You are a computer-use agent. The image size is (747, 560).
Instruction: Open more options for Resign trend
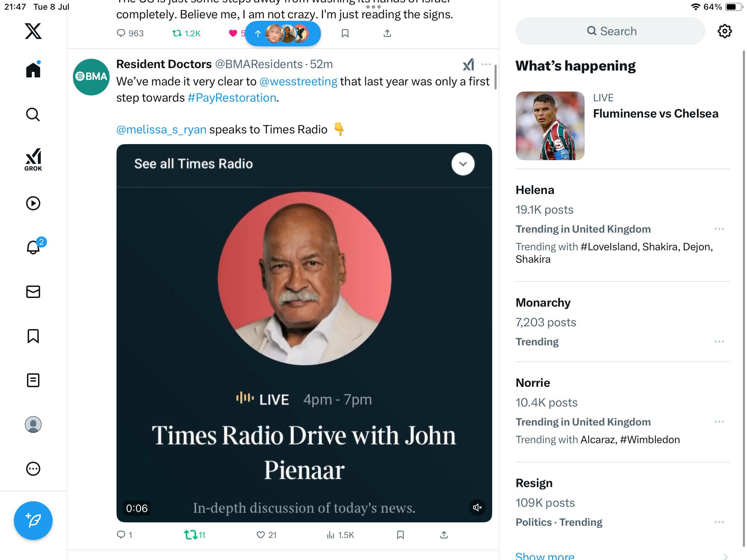click(719, 522)
